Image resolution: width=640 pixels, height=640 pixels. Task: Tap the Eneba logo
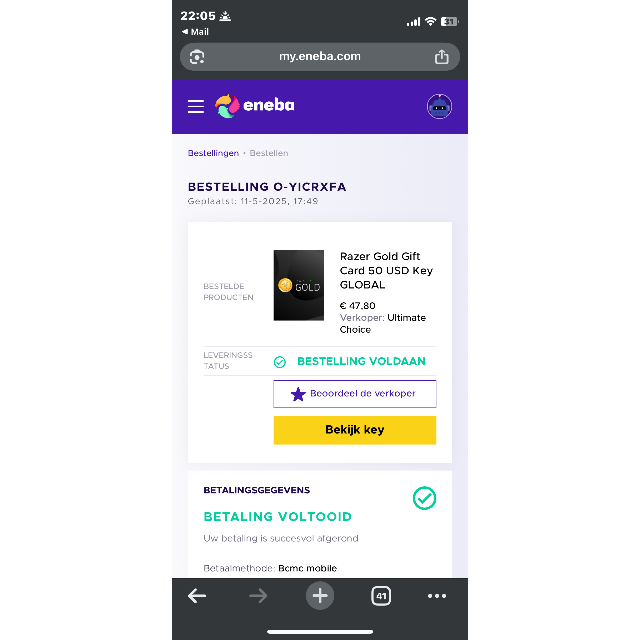coord(255,106)
